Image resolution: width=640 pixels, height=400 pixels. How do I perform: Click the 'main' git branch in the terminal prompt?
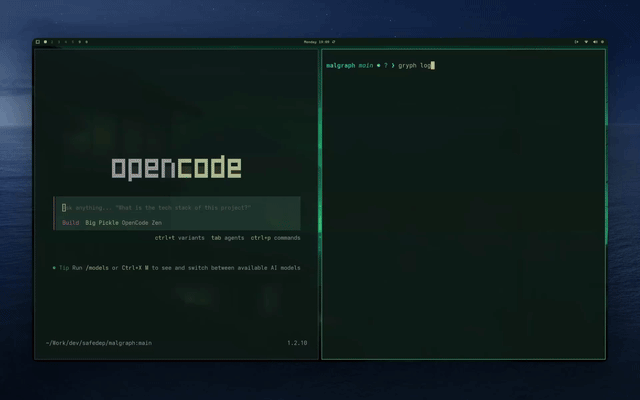(366, 65)
